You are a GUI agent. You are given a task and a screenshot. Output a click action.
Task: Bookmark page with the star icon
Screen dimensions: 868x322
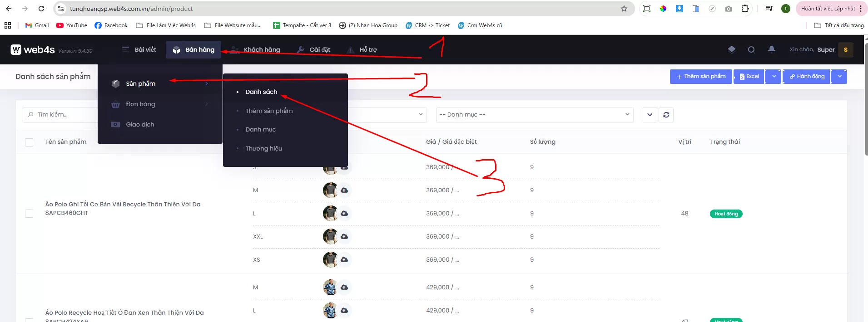click(624, 9)
